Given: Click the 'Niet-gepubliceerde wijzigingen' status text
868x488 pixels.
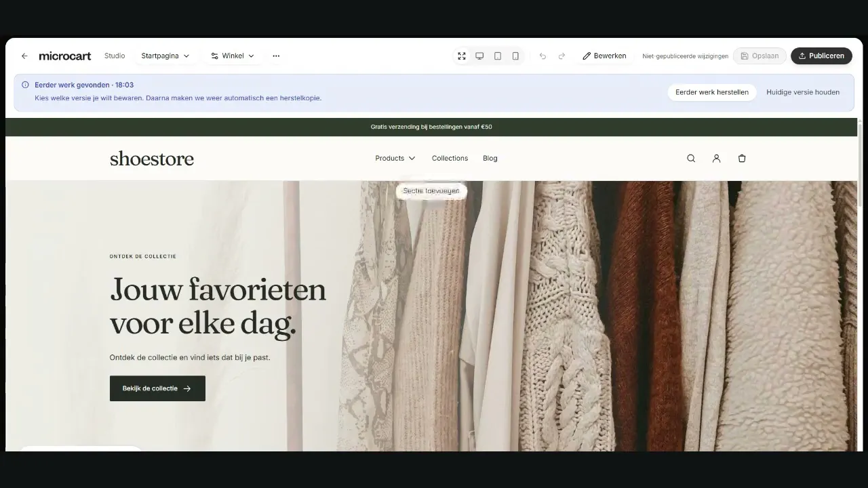Looking at the screenshot, I should pyautogui.click(x=686, y=56).
